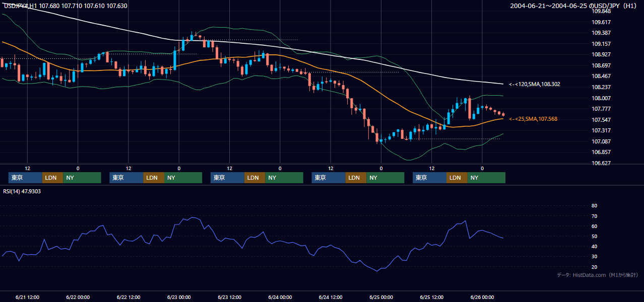Click the 東京 session block for June 21
This screenshot has width=644, height=302.
[25, 178]
